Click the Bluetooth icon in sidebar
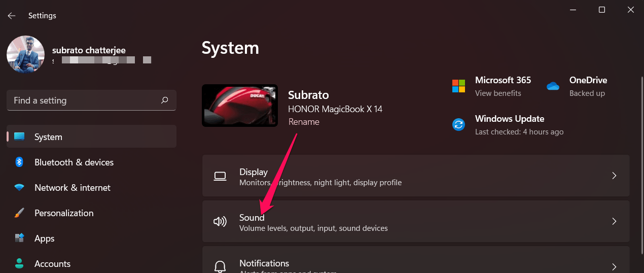 [19, 162]
